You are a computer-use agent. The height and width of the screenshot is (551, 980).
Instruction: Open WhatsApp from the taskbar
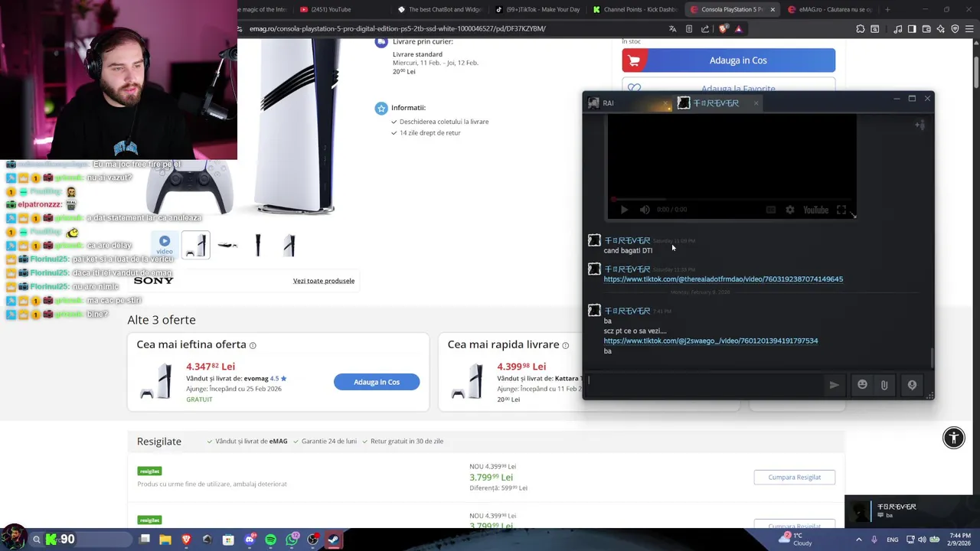point(292,540)
